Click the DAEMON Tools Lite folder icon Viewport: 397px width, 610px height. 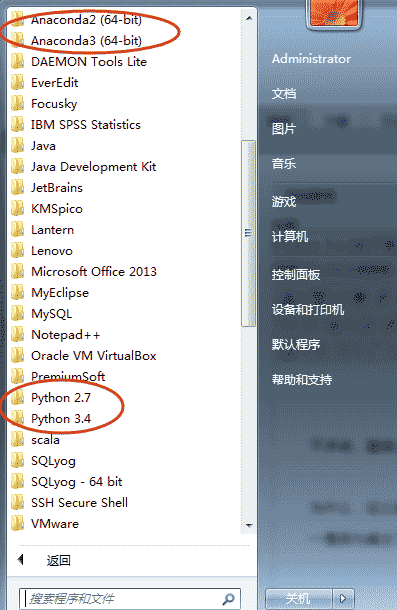pos(18,61)
